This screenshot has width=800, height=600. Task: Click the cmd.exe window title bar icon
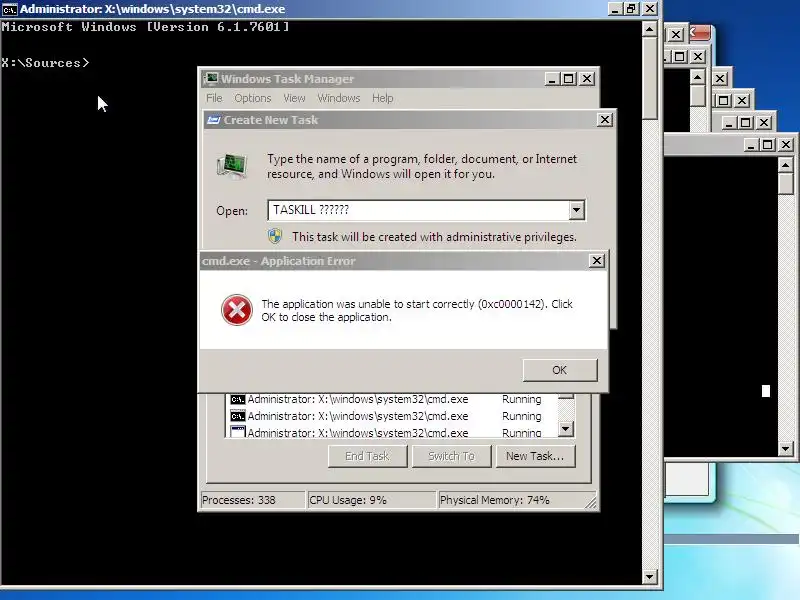point(10,9)
